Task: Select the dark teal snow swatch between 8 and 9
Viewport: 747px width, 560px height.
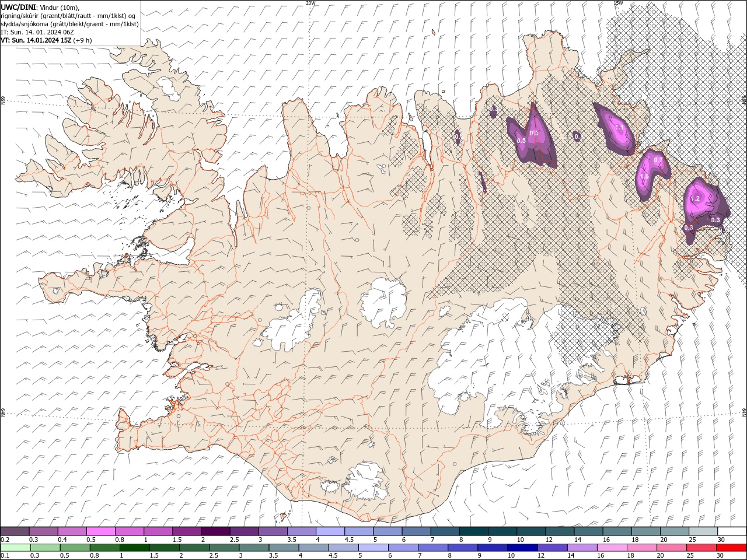Action: point(473,531)
